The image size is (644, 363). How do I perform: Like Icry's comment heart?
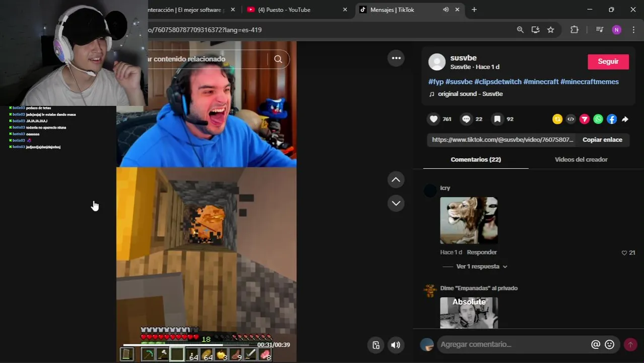[x=624, y=253]
